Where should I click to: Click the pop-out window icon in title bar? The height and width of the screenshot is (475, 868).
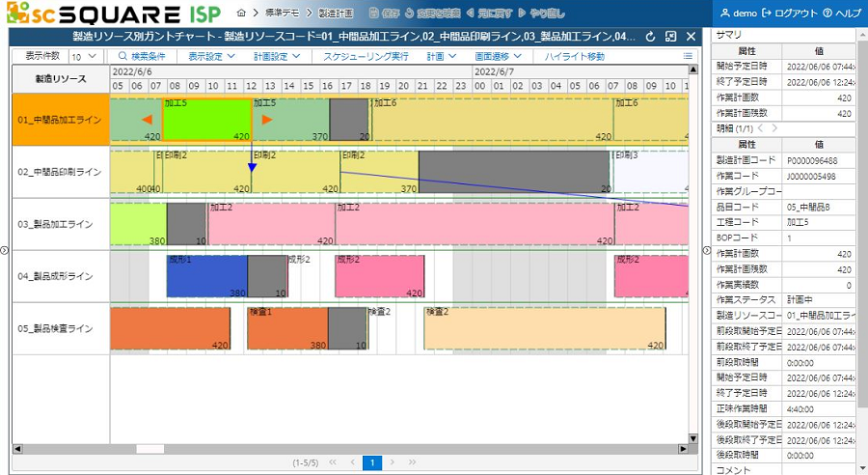[x=670, y=37]
